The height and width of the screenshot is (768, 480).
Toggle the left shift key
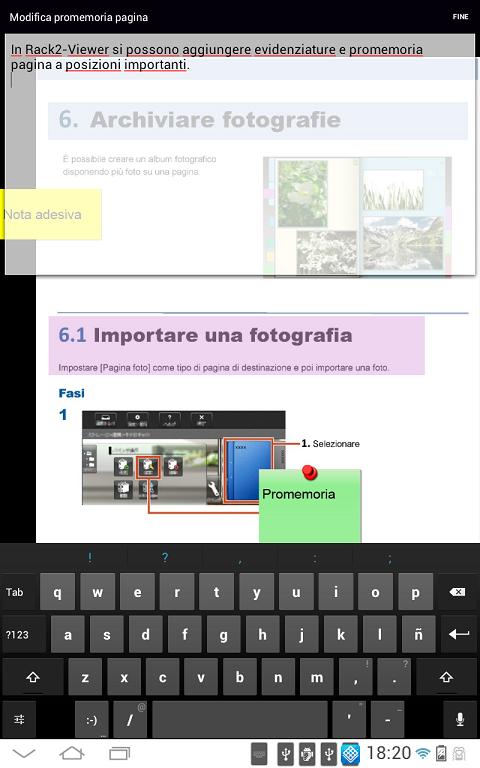[32, 677]
